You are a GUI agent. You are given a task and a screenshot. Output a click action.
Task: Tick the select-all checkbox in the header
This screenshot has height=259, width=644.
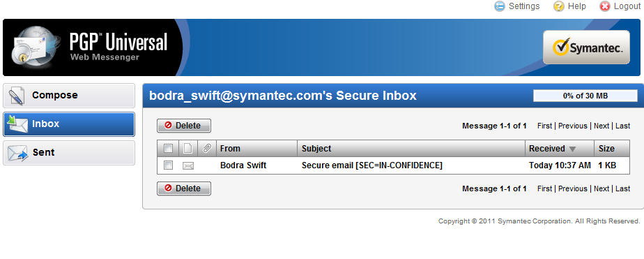[169, 149]
